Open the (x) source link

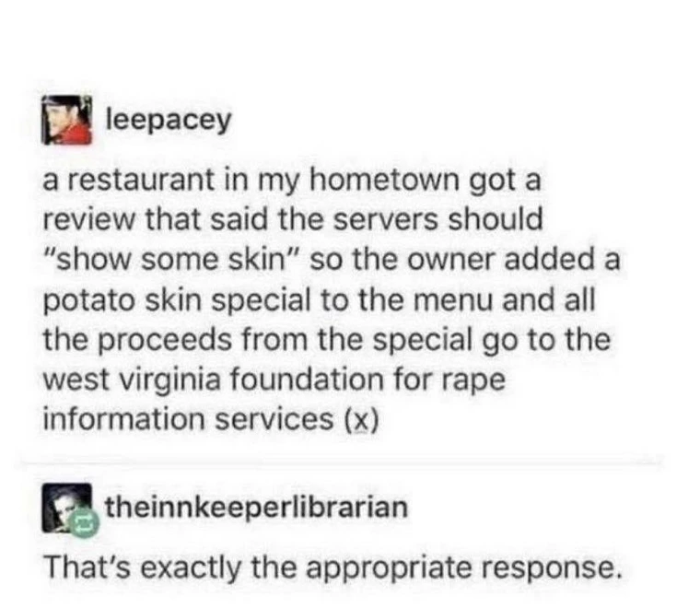tap(362, 420)
